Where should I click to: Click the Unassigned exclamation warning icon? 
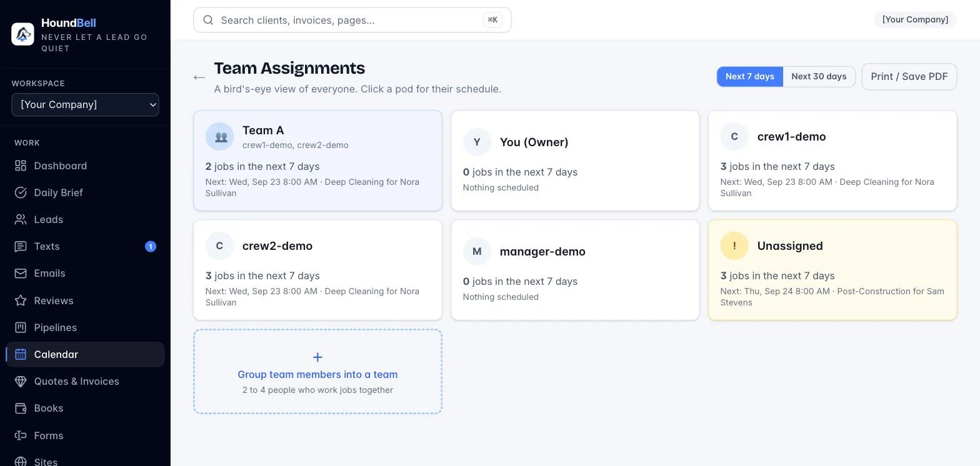tap(734, 246)
